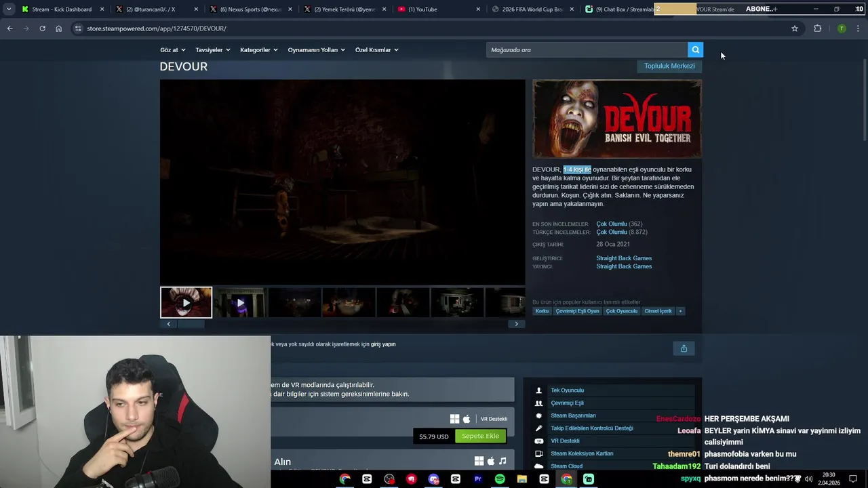Click the giriş yapın login link

tap(383, 344)
